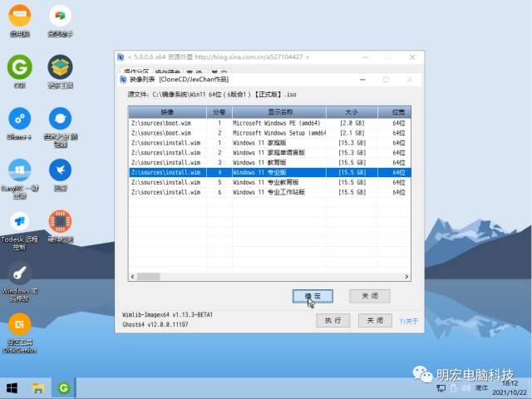
Task: Sort by the 显示名称 column header
Action: pyautogui.click(x=279, y=112)
